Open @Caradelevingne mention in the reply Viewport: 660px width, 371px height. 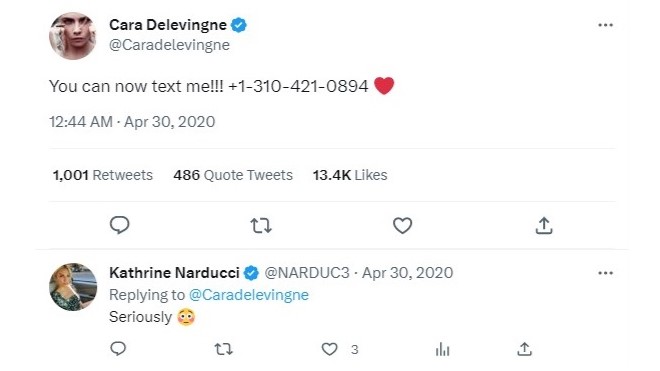click(249, 295)
